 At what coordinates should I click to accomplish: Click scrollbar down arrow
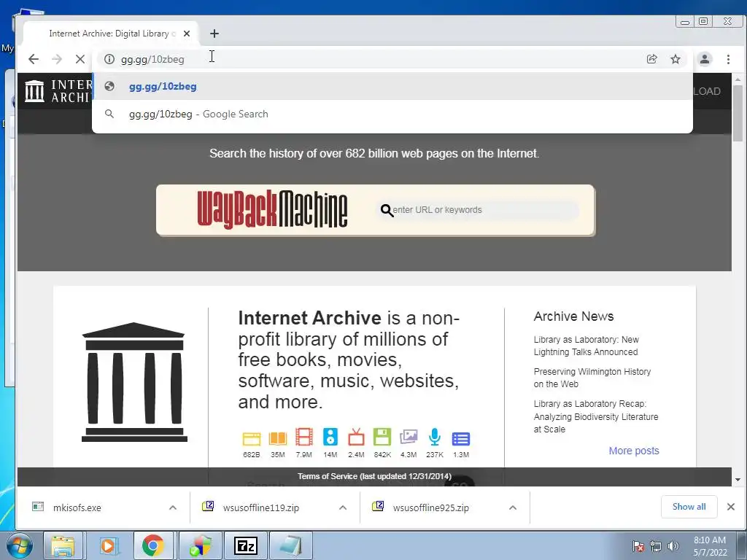738,480
